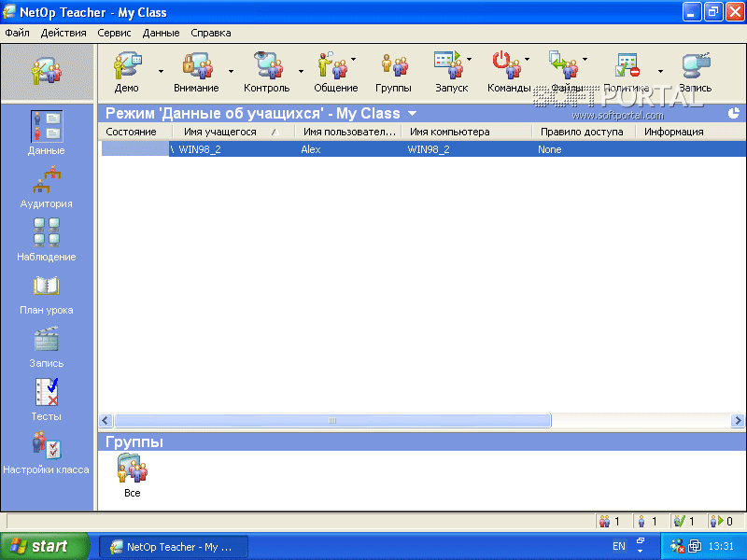Click the None access rule cell
This screenshot has height=560, width=747.
pyautogui.click(x=550, y=149)
